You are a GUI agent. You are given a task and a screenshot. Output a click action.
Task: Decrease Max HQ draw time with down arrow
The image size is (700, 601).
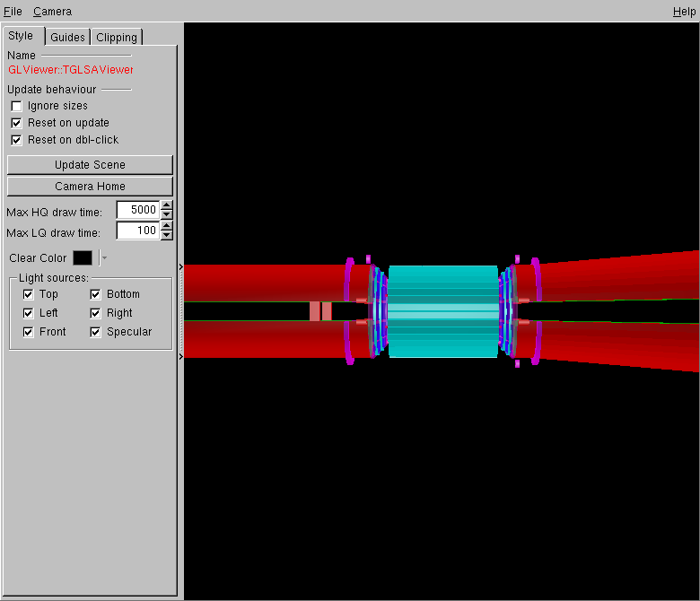(x=167, y=214)
